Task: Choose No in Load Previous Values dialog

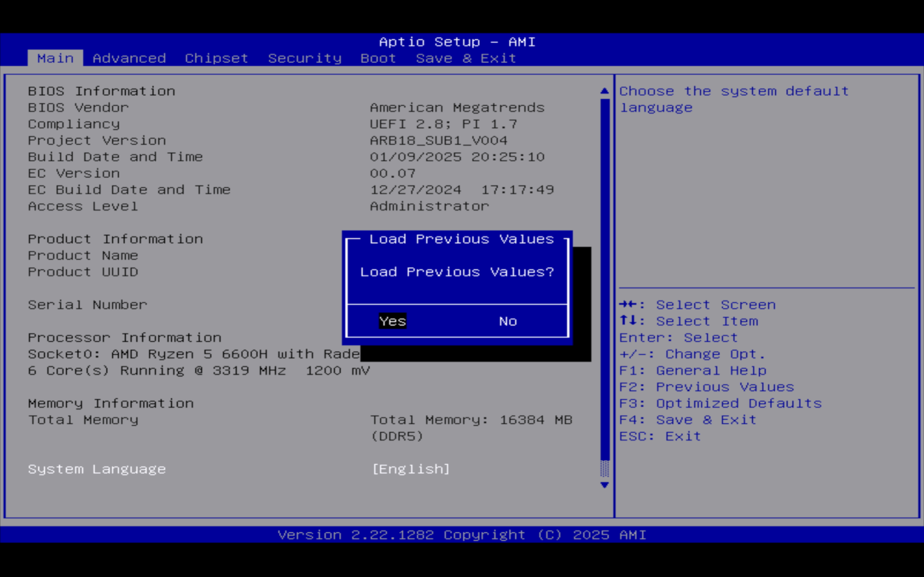Action: 508,321
